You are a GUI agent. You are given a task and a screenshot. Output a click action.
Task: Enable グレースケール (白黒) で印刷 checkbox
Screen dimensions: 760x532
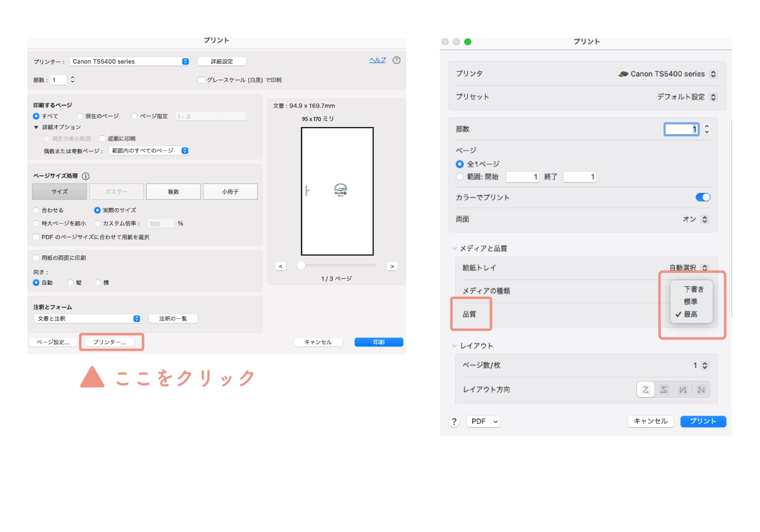(x=201, y=80)
